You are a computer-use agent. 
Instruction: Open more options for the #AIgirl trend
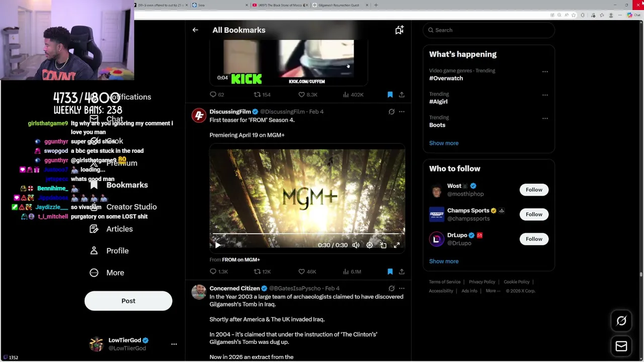(545, 95)
